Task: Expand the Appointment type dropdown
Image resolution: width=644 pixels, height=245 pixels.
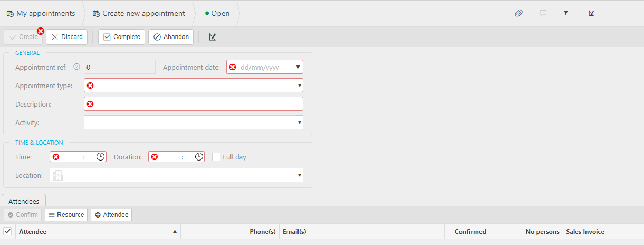Action: [x=299, y=86]
